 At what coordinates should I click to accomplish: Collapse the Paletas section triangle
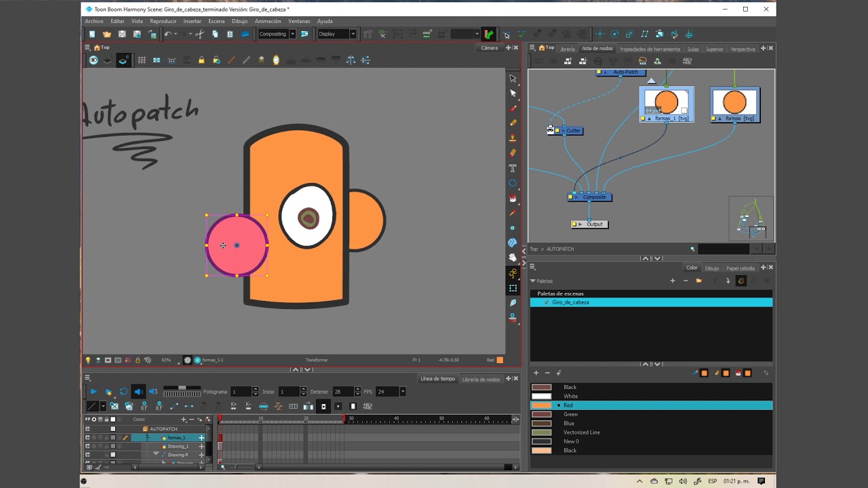click(x=533, y=281)
